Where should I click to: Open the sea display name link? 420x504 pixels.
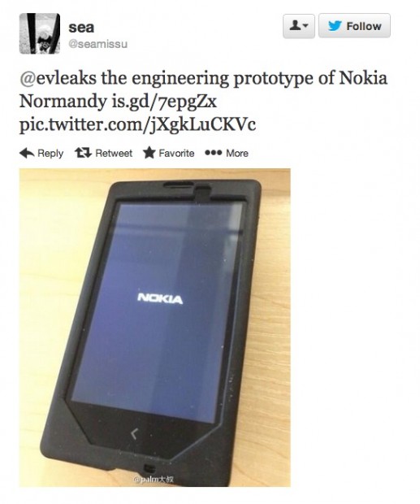tap(81, 27)
